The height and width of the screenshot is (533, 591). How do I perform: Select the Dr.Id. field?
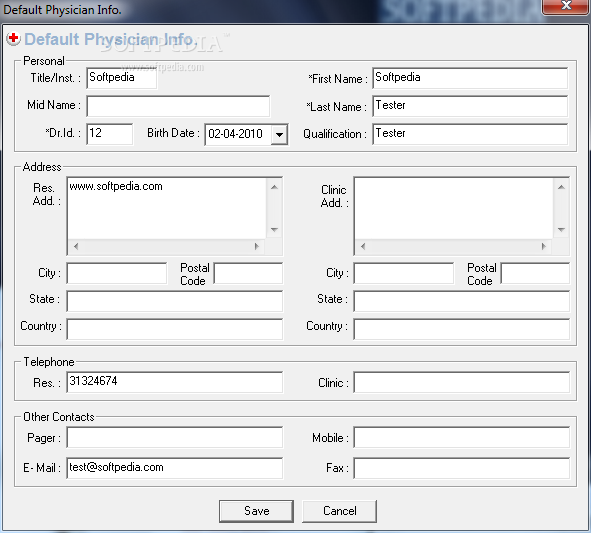click(109, 134)
